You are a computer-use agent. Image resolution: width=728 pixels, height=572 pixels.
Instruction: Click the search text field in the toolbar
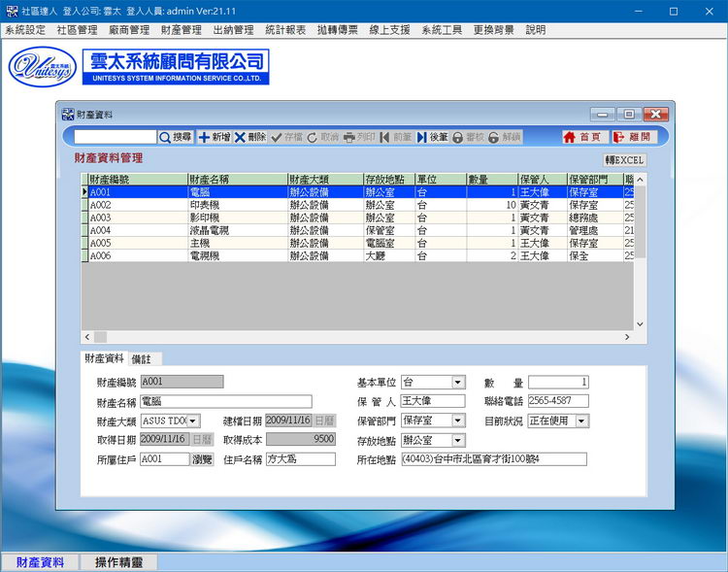(x=115, y=138)
